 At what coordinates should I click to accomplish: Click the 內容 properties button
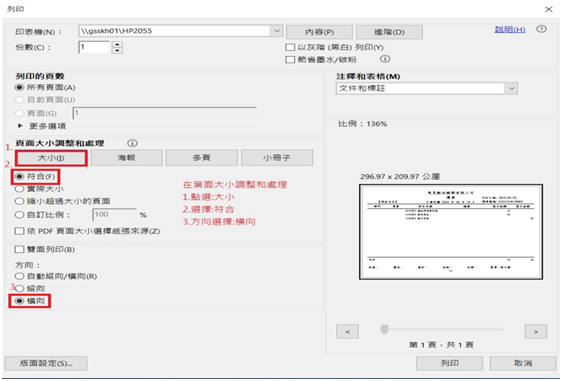click(x=319, y=32)
